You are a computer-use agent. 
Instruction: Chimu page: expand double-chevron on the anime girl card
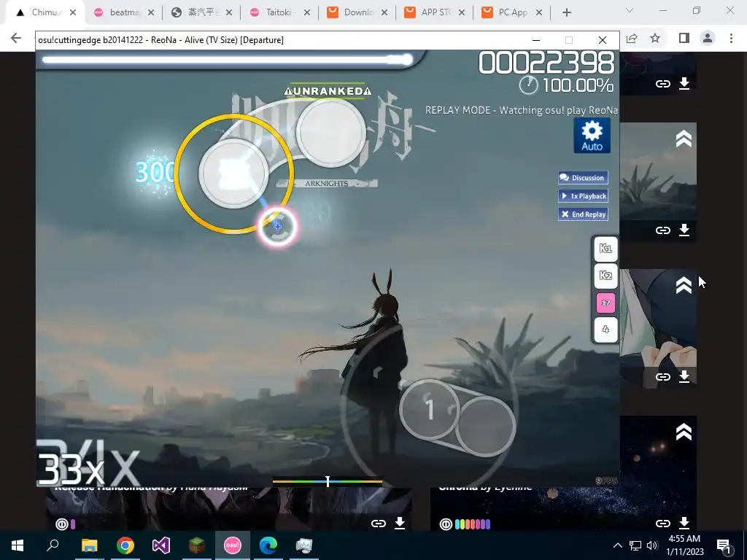point(684,286)
